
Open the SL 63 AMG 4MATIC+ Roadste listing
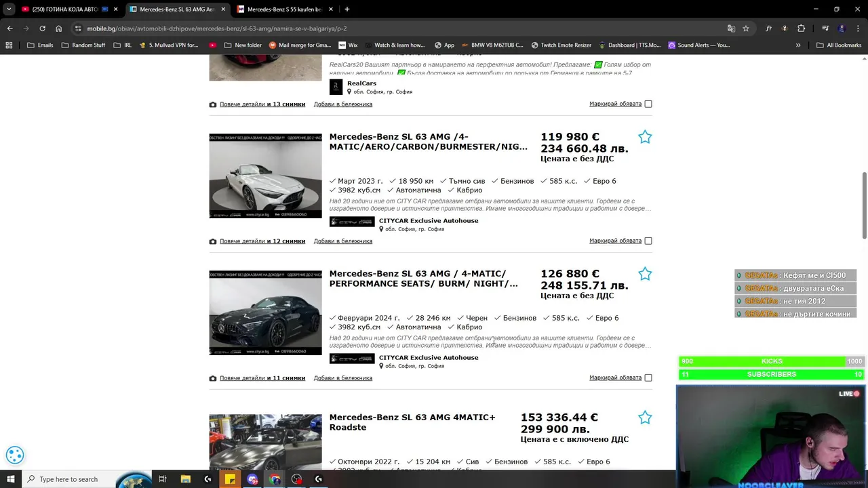[412, 422]
